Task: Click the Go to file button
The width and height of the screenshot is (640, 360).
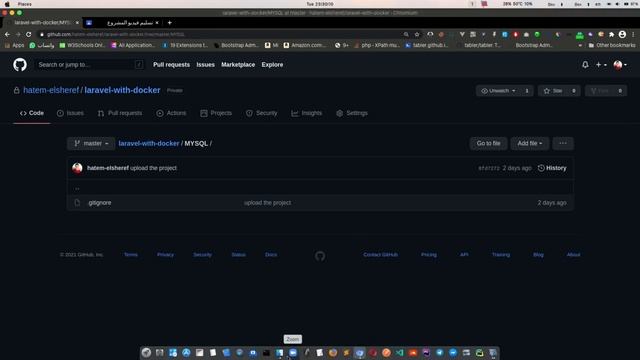Action: [x=488, y=143]
